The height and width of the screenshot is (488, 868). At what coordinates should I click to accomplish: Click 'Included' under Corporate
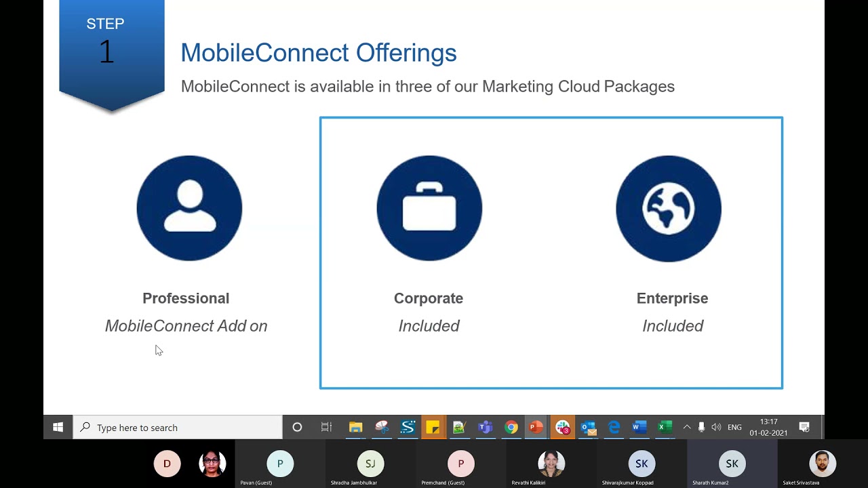(x=429, y=326)
